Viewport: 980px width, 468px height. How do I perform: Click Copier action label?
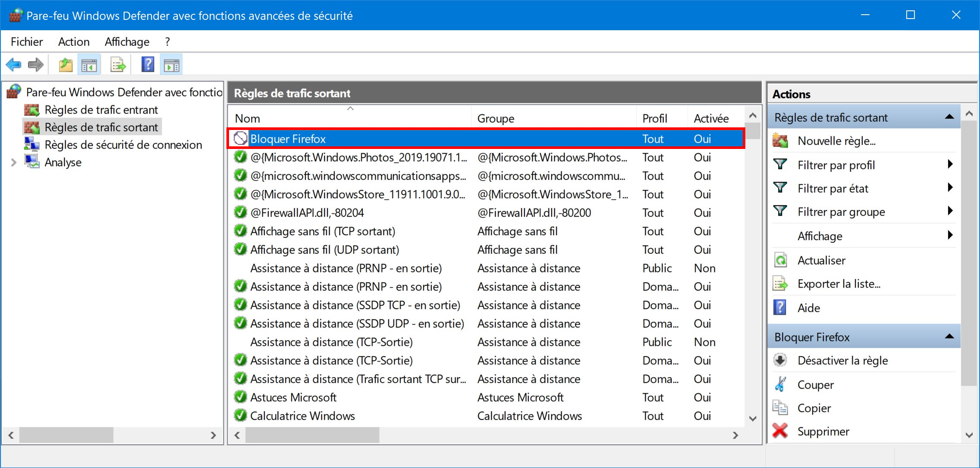click(814, 408)
